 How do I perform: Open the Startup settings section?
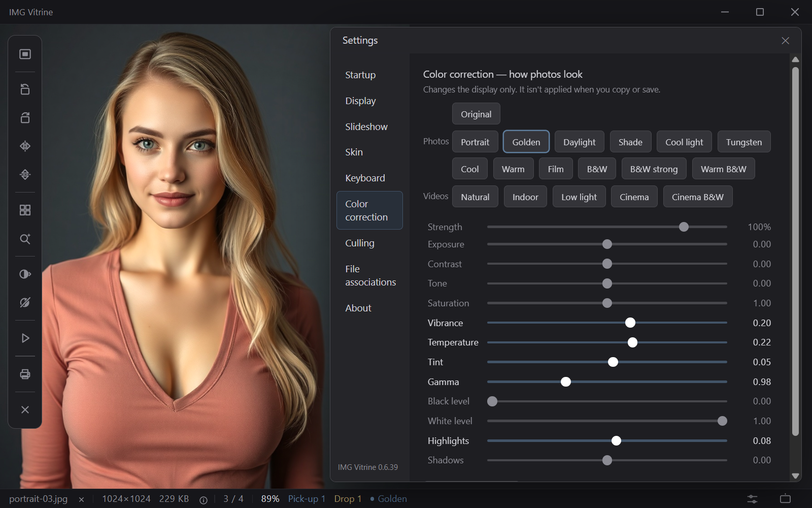[369, 75]
